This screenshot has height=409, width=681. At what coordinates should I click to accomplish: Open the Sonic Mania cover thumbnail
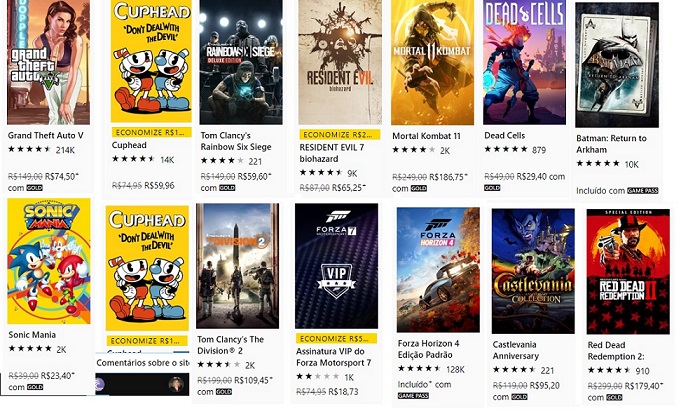pyautogui.click(x=48, y=260)
